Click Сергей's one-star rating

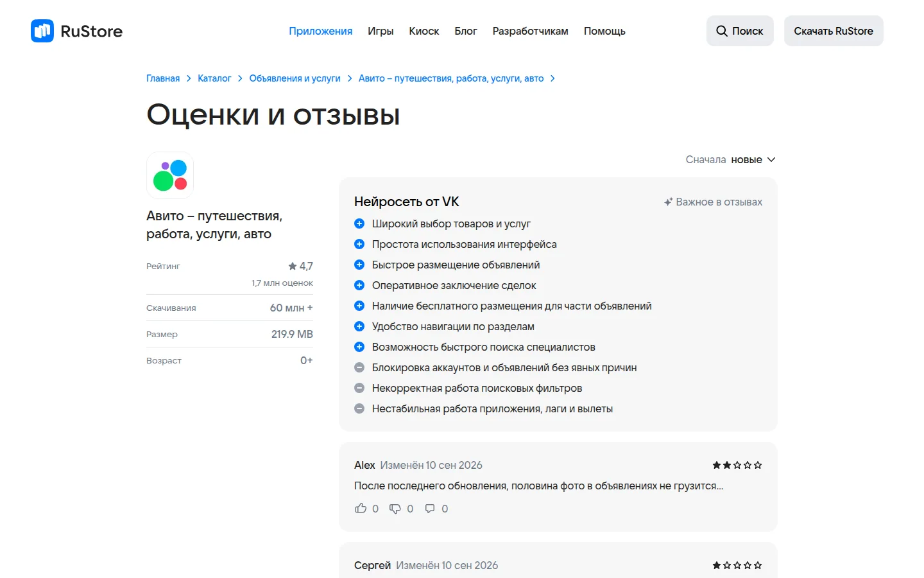pyautogui.click(x=737, y=565)
